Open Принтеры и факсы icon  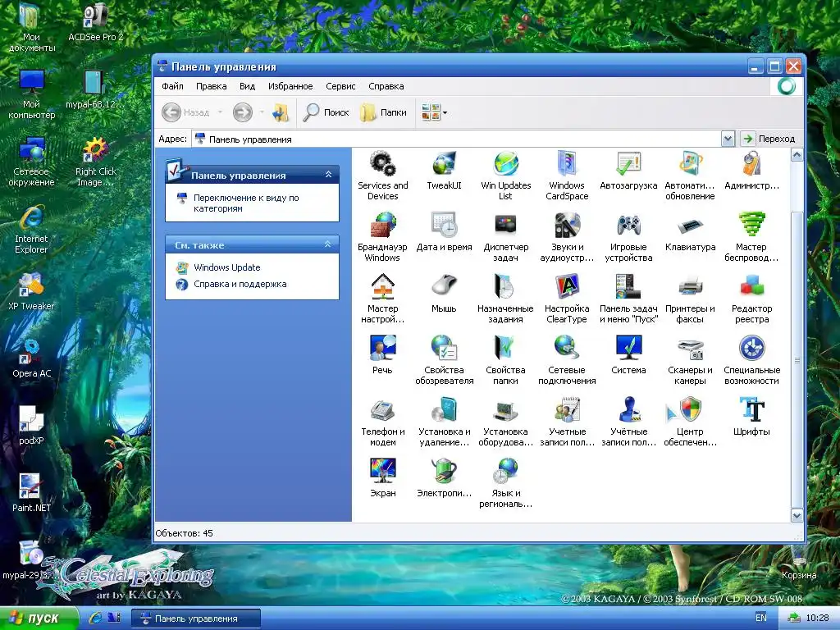tap(690, 299)
